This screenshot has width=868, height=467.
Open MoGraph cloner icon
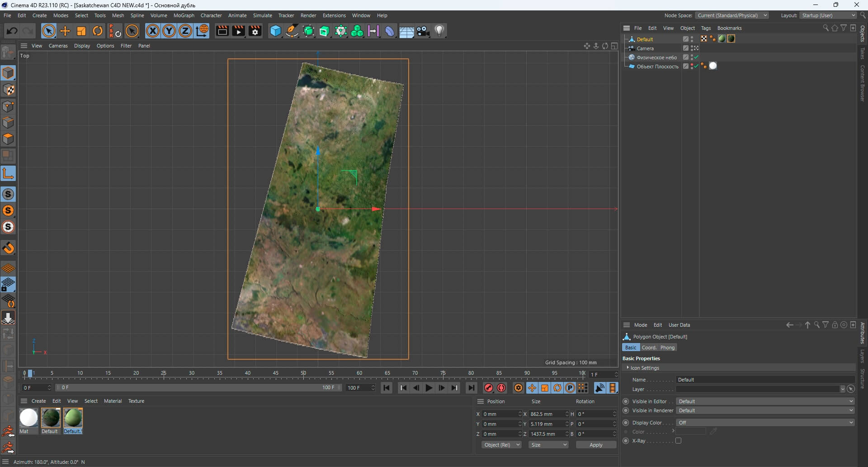tap(357, 31)
